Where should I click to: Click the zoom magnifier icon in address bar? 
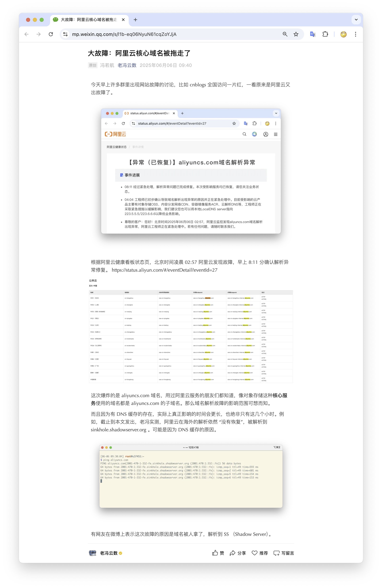285,34
